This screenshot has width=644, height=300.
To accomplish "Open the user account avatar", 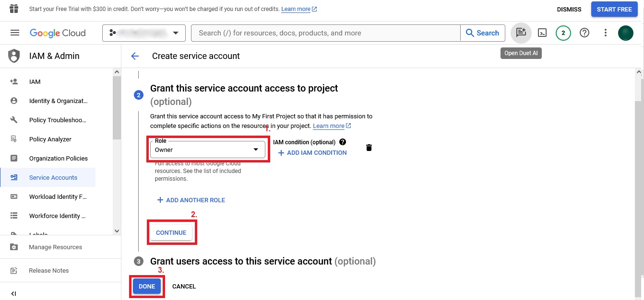I will (625, 33).
